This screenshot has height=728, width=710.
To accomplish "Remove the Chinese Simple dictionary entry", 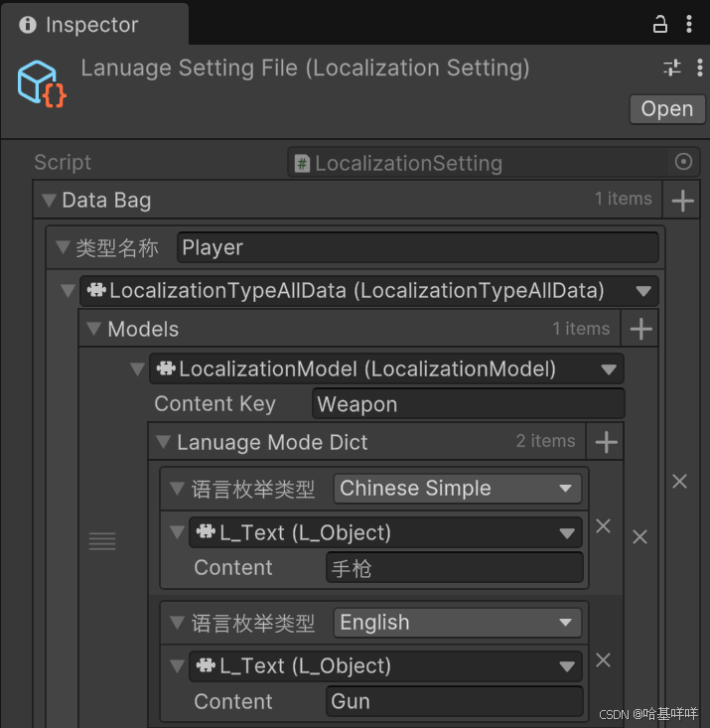I will point(603,526).
